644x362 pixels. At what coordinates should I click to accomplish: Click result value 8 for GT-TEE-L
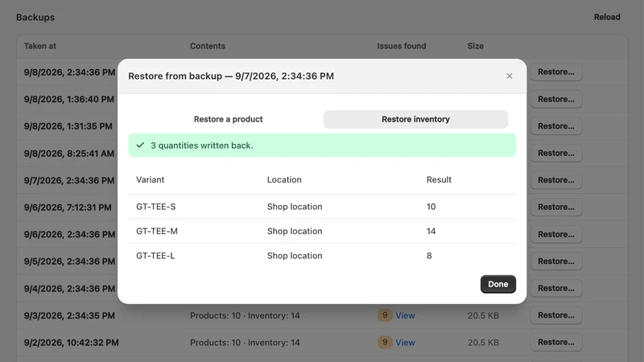click(x=429, y=256)
